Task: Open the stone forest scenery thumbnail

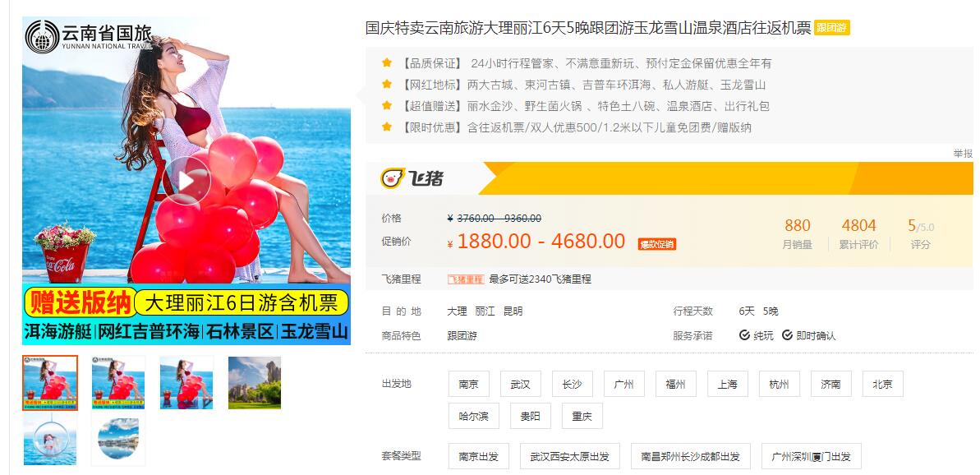Action: [255, 383]
